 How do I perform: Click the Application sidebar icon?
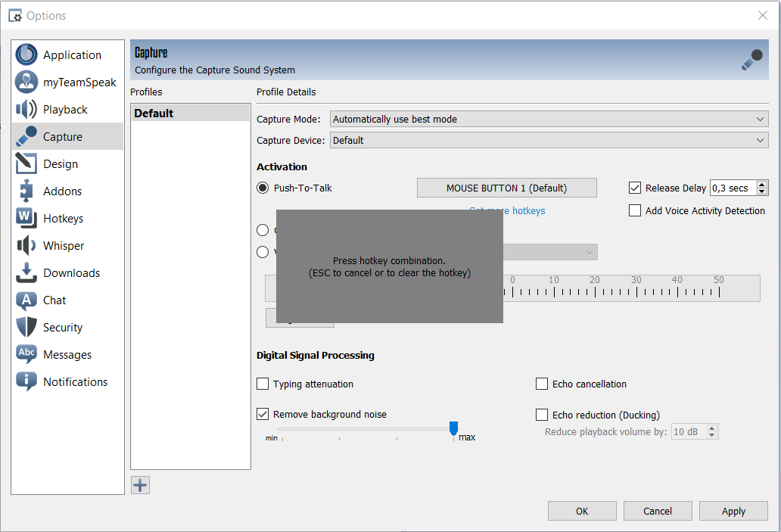click(x=26, y=54)
